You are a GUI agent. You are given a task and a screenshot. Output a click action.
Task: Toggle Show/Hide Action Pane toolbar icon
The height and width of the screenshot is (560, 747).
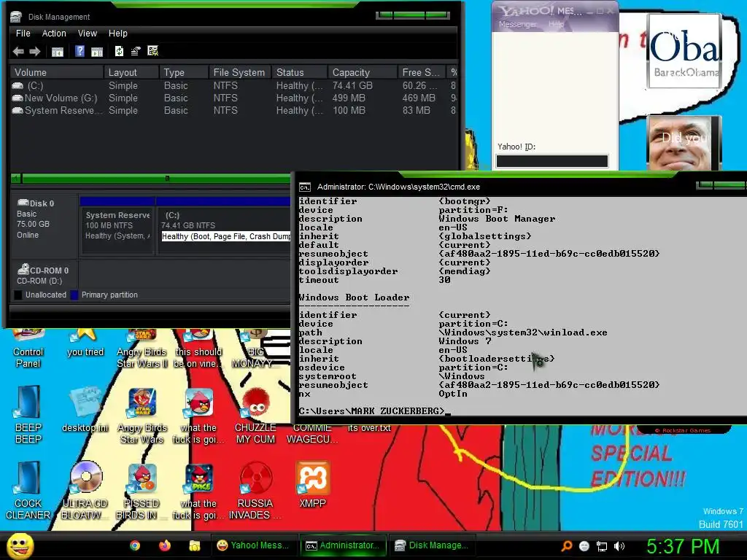coord(97,52)
